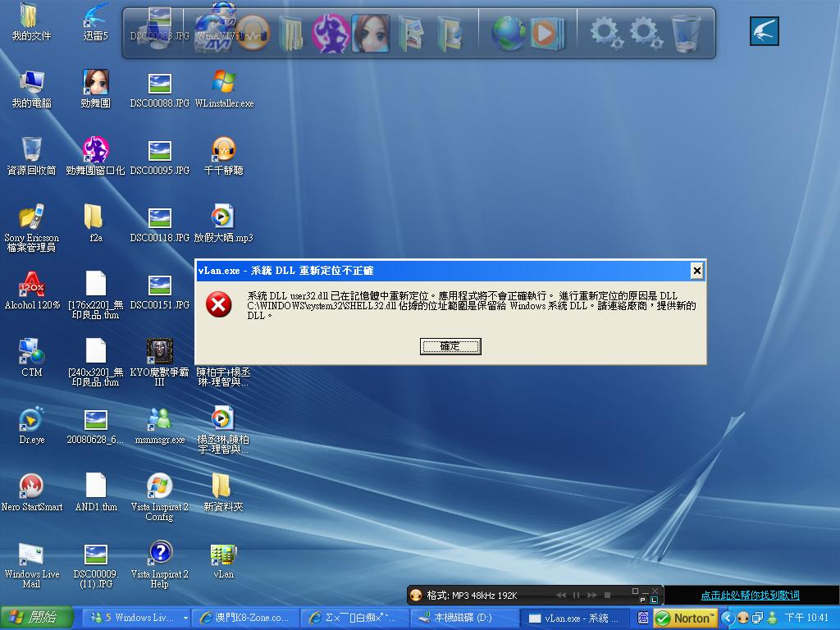Open the 我的電腦 icon
Screen dimensions: 840x630
pos(31,89)
